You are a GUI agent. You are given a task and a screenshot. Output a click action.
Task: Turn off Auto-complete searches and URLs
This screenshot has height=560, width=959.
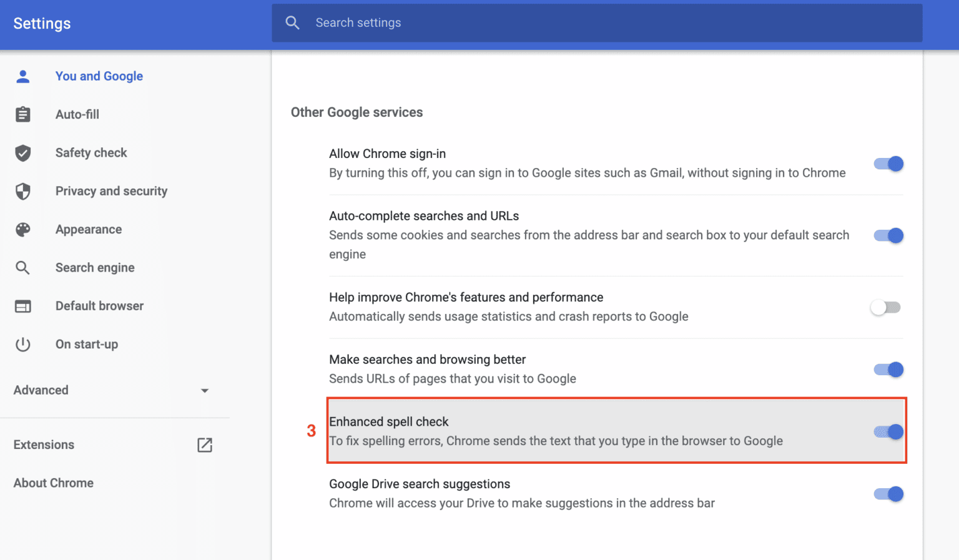[888, 235]
